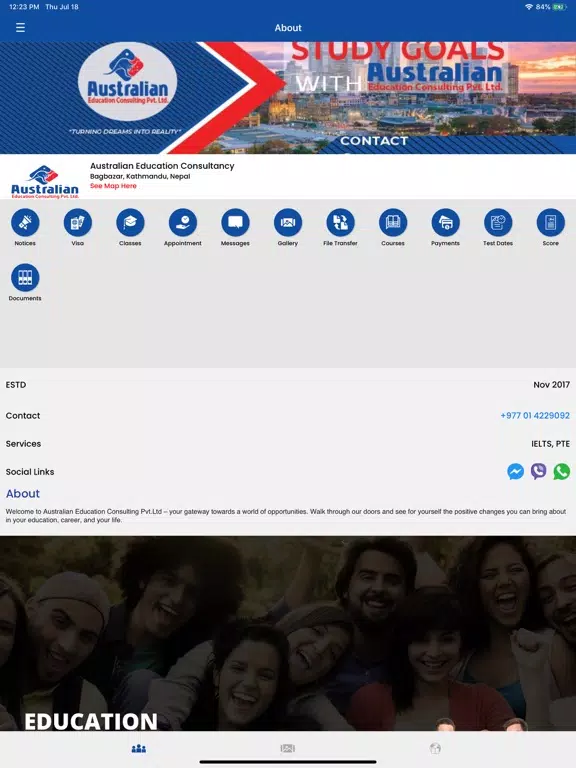
Task: Tap the Nov 2017 established date
Action: click(x=552, y=385)
